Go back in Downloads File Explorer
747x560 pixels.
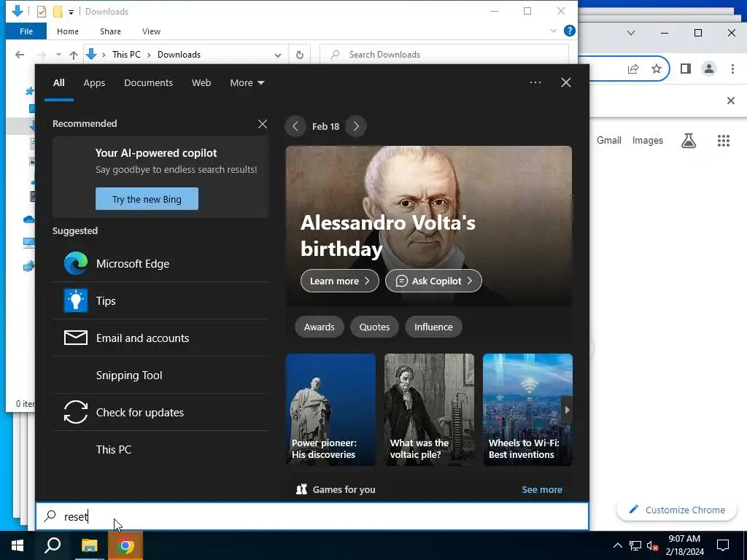pos(20,55)
